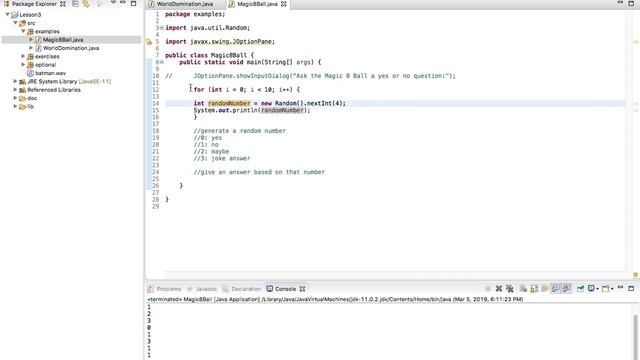Viewport: 640px width, 360px height.
Task: Click the Package Explorer view menu arrow
Action: click(x=113, y=3)
